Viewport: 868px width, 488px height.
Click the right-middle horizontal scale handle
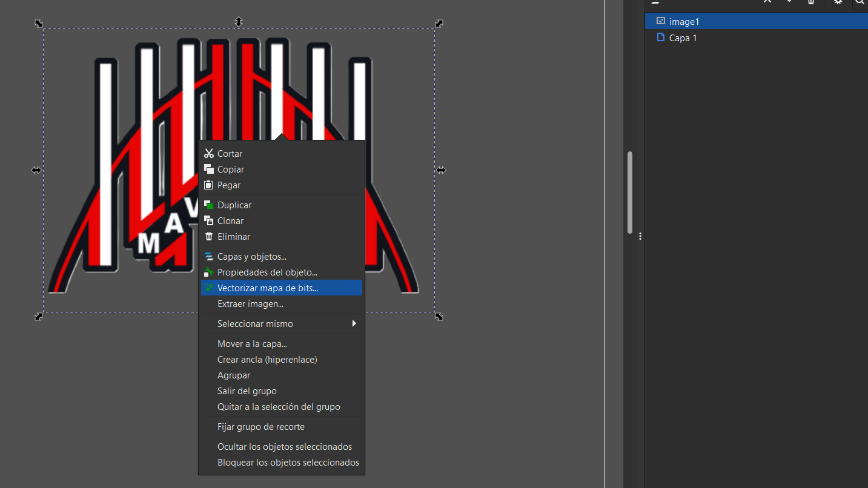[x=441, y=170]
